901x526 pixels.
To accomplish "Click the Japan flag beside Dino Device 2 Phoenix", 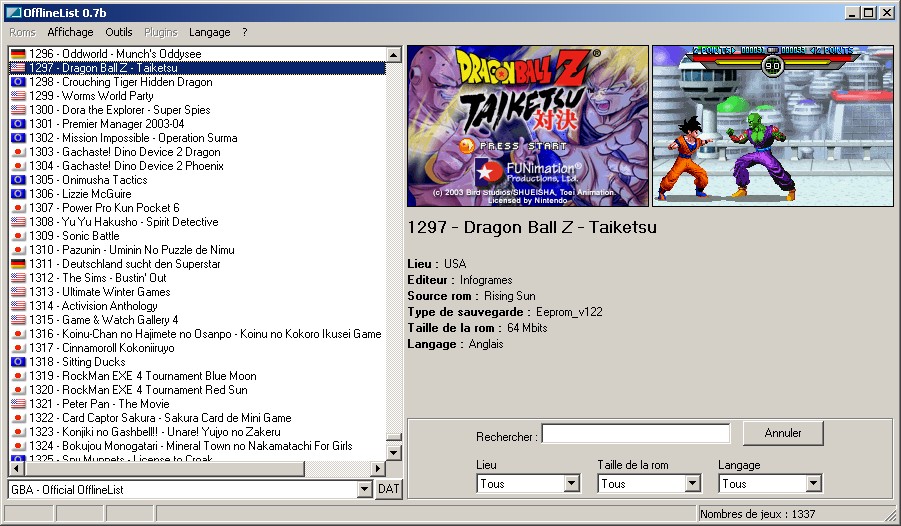I will [x=18, y=166].
